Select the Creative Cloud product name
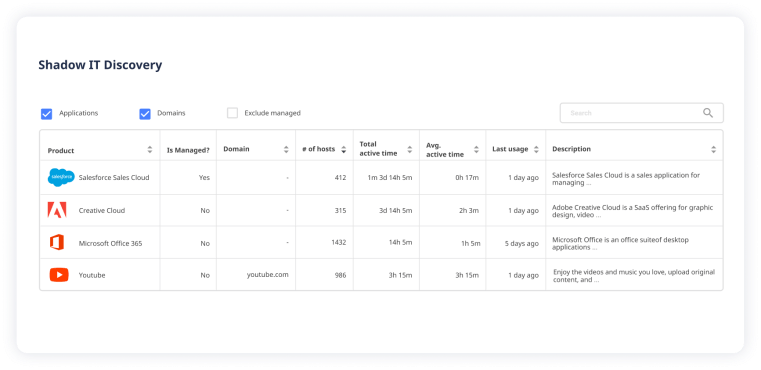 [x=102, y=211]
